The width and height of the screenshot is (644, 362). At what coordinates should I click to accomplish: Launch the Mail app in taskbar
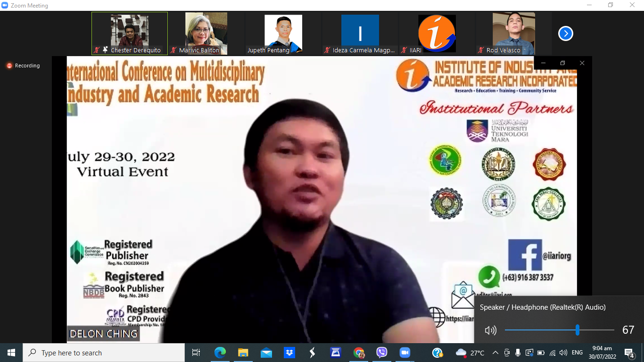[x=266, y=353]
